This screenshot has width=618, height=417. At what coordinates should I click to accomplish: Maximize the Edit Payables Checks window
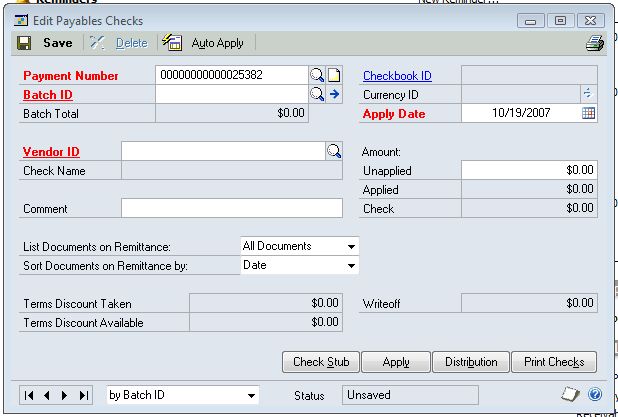coord(560,21)
